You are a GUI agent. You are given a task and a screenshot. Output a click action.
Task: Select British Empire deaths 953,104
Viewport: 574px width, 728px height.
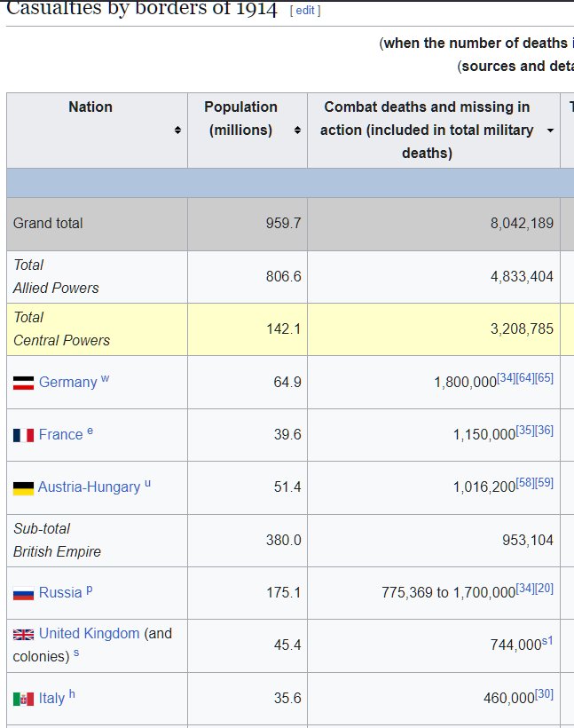pos(528,541)
